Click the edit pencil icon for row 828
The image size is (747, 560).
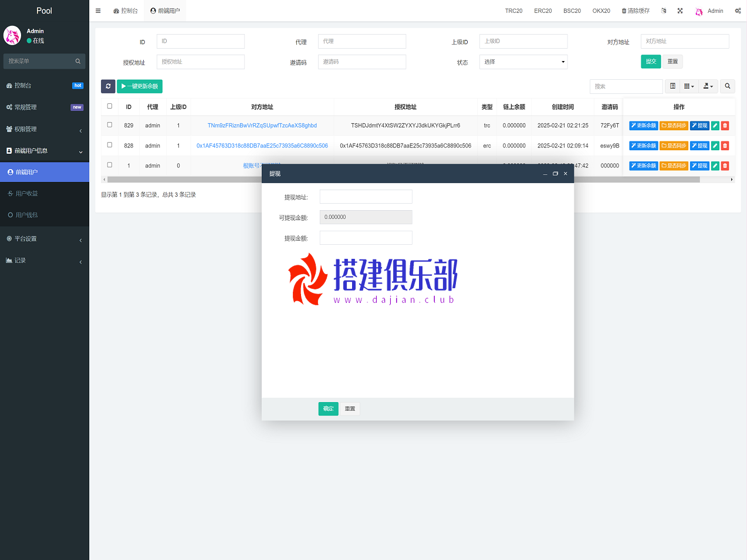[x=715, y=146]
